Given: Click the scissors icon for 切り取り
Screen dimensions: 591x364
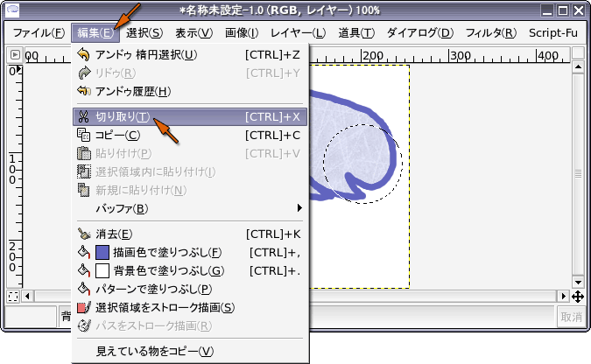Looking at the screenshot, I should [84, 116].
